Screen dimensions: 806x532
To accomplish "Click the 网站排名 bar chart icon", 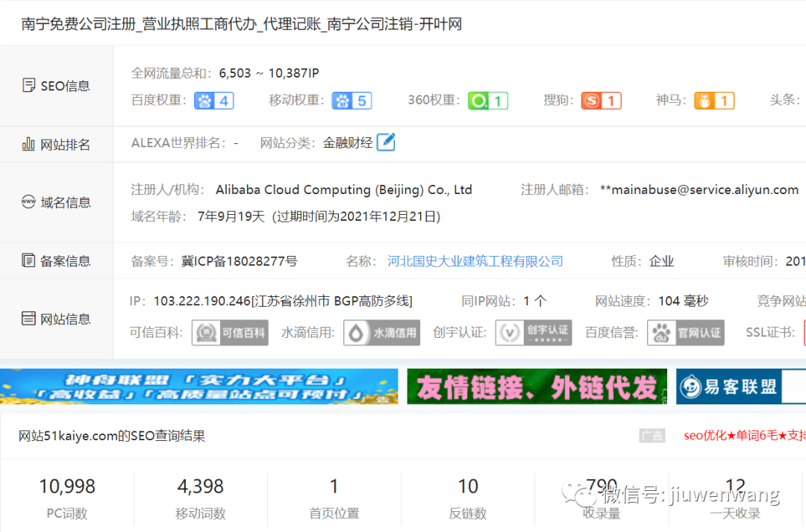I will [x=29, y=145].
